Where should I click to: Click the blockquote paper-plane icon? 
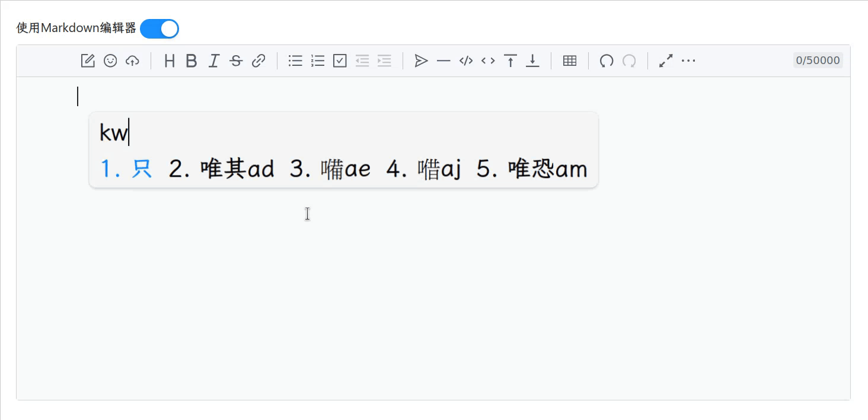(421, 61)
